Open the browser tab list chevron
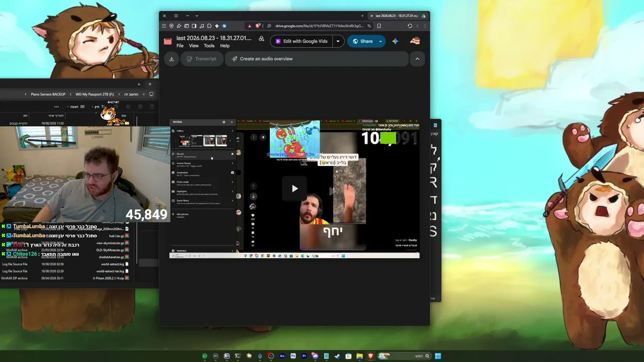The image size is (644, 362). pyautogui.click(x=197, y=16)
